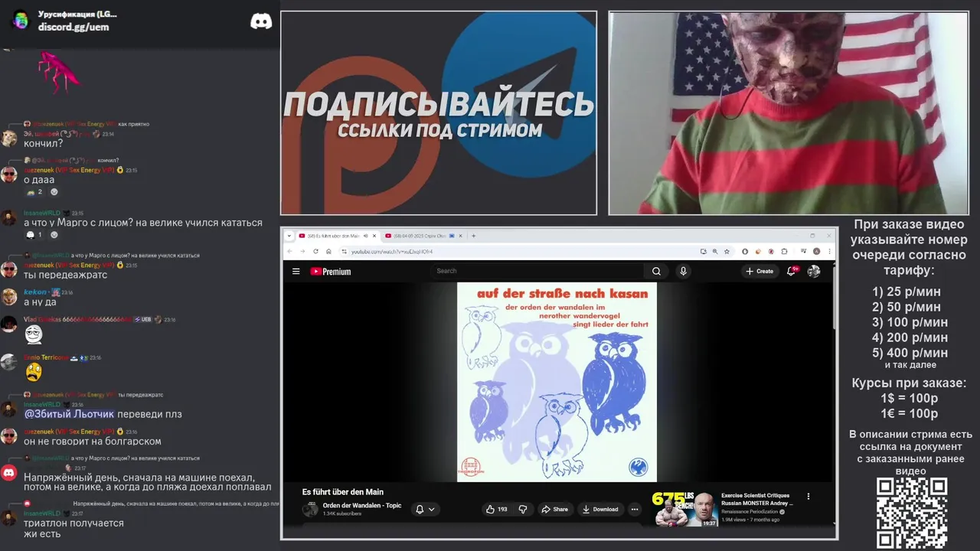This screenshot has width=980, height=551.
Task: Click the browser home icon
Action: (328, 251)
